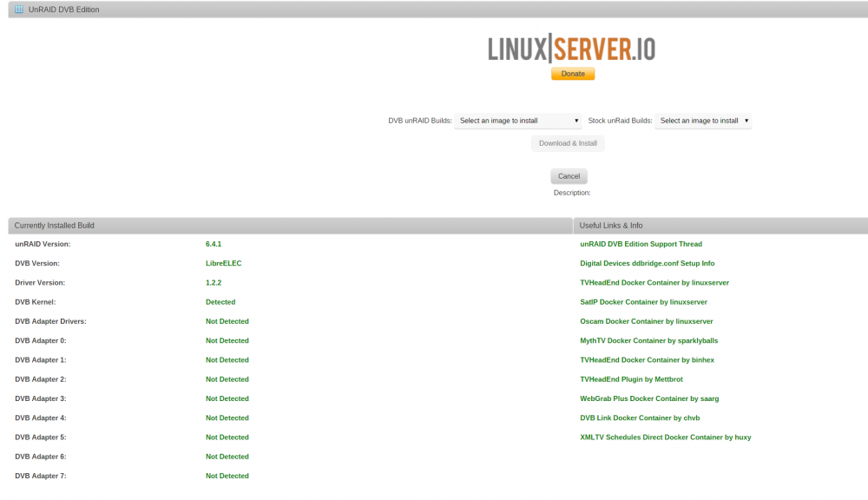Click the Download & Install button
Image resolution: width=868 pixels, height=500 pixels.
[x=568, y=143]
